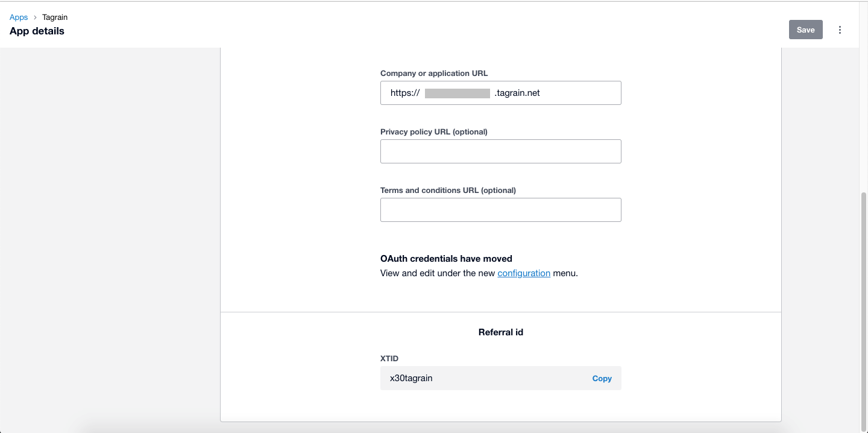Click the Save button

click(x=805, y=30)
